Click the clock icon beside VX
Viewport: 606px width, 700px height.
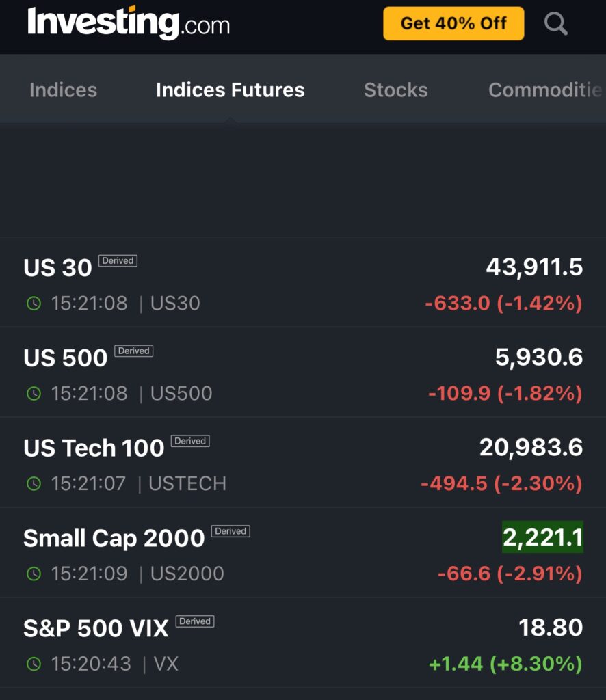[34, 664]
